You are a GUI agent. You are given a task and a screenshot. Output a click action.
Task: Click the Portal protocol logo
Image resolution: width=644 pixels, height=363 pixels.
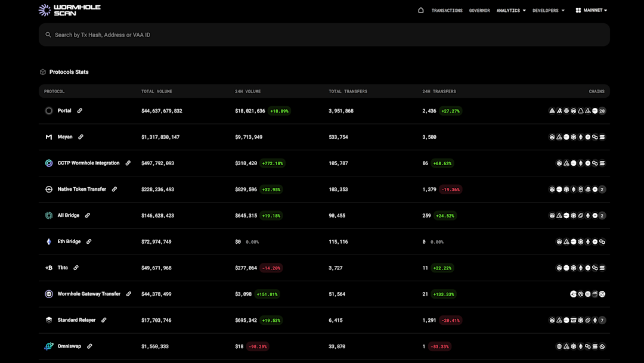coord(49,111)
